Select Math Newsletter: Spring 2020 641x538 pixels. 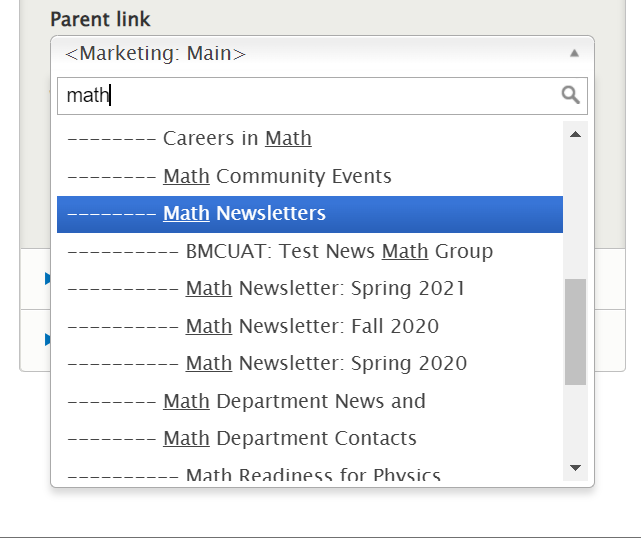click(326, 364)
